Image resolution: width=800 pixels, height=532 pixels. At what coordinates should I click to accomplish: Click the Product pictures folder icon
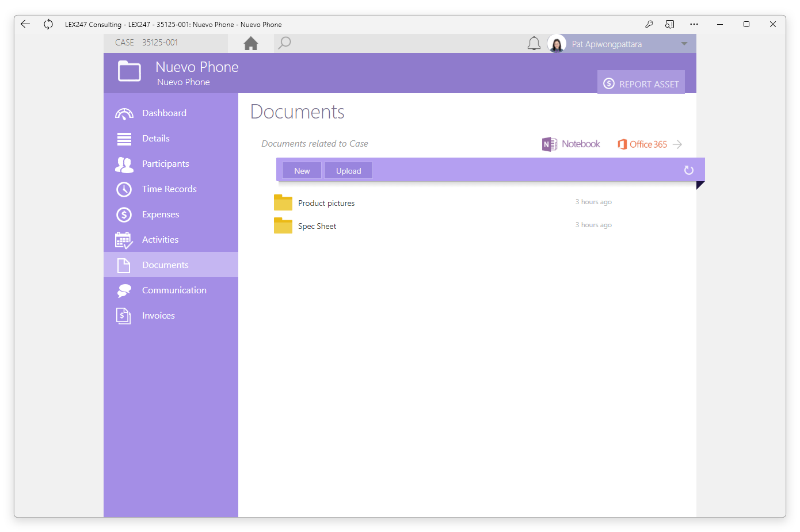(283, 202)
